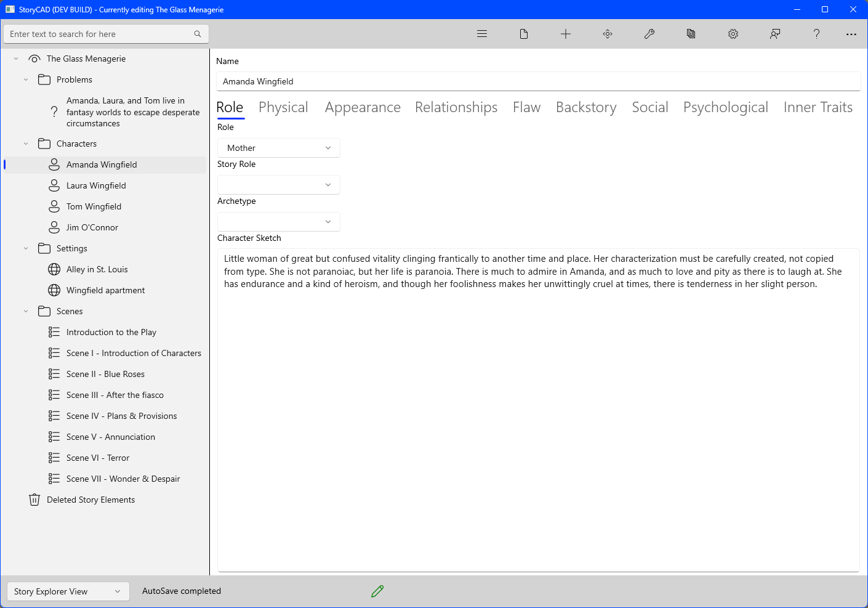Open settings with the gear icon
The height and width of the screenshot is (608, 868).
pos(733,34)
